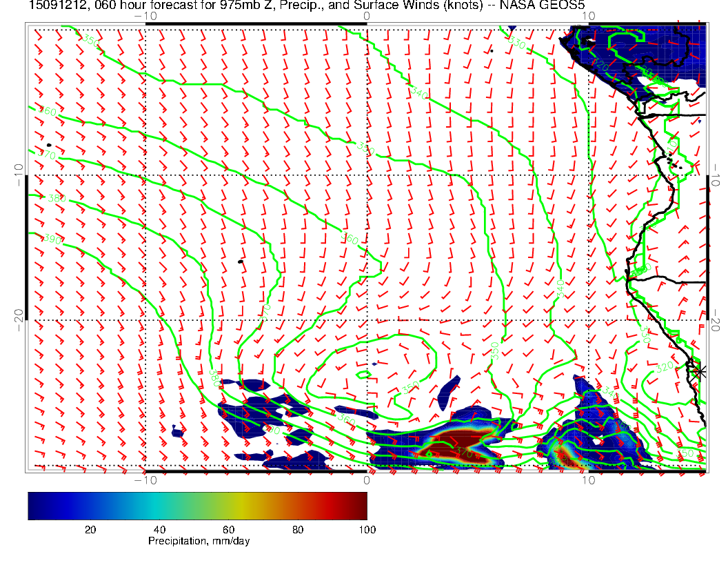
Task: Click the Annobón island dot near top
Action: (x=492, y=50)
